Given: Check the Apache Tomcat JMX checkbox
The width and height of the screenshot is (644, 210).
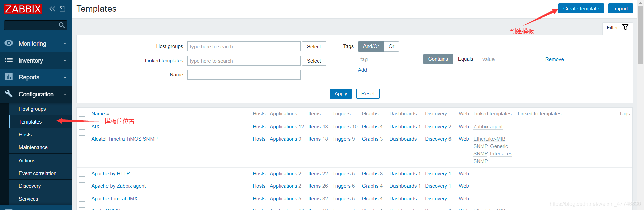Looking at the screenshot, I should click(82, 198).
